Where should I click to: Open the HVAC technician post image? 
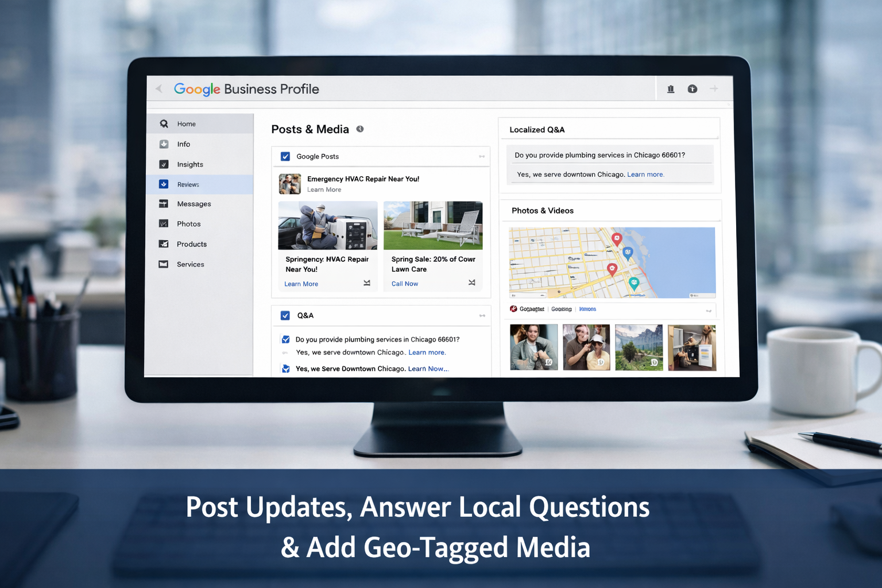click(x=328, y=225)
